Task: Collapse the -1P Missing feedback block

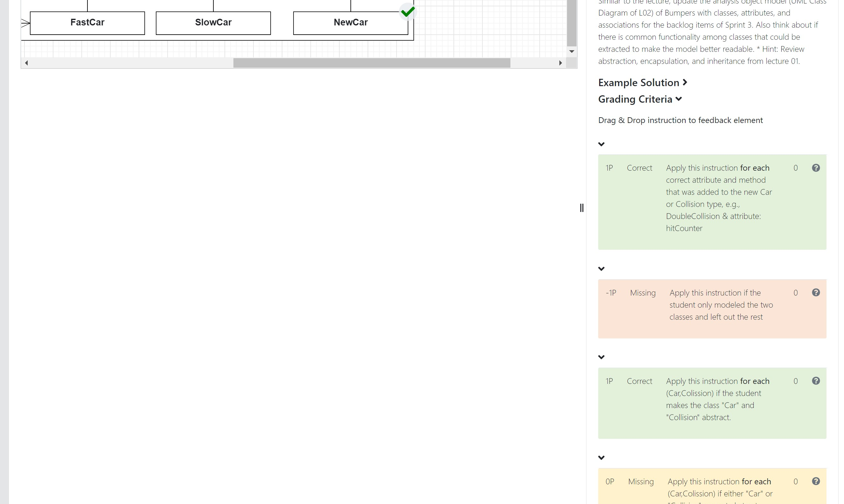Action: point(602,269)
